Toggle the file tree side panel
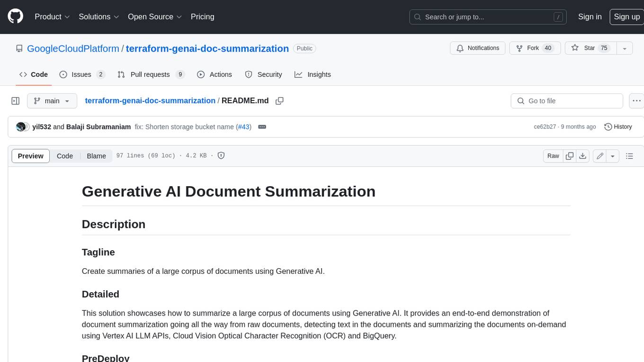 pos(15,101)
